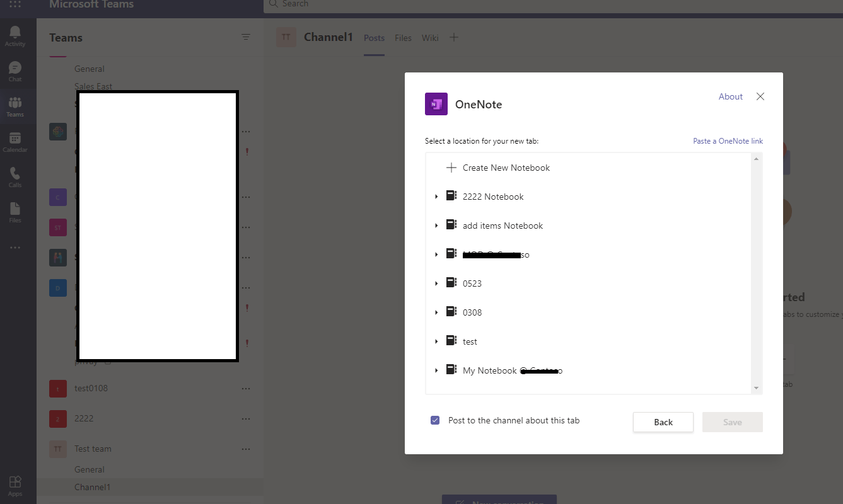Select Create New Notebook
Screen dimensions: 843x504
[x=506, y=168]
